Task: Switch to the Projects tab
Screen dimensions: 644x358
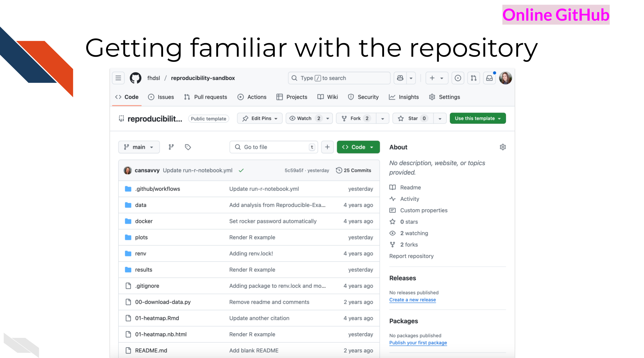Action: (x=292, y=97)
